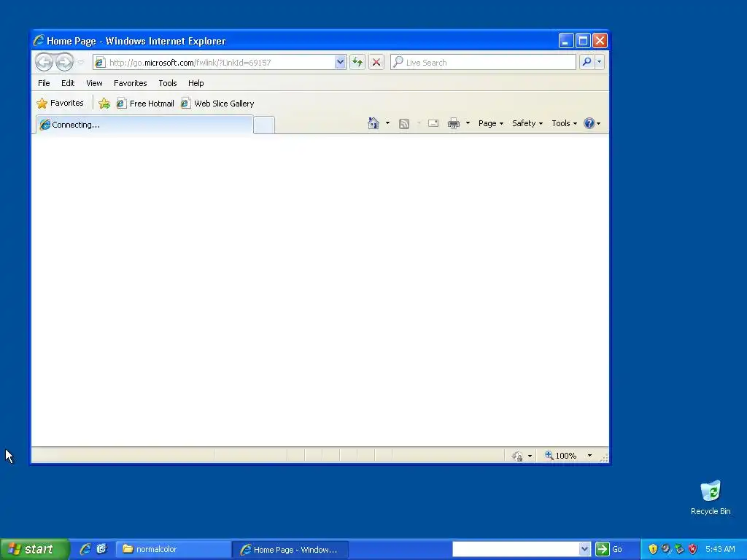Screen dimensions: 747x560
Task: Click the Refresh page icon
Action: tap(357, 63)
